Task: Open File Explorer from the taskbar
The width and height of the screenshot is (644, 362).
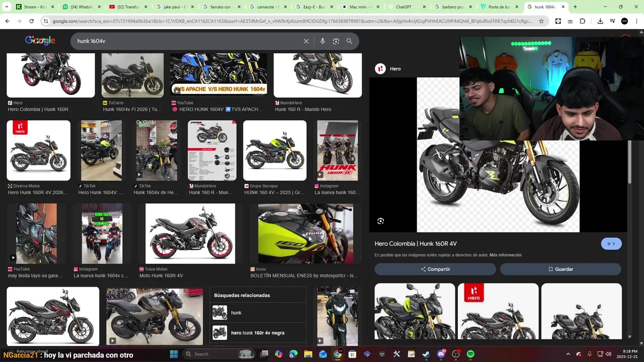Action: click(308, 354)
